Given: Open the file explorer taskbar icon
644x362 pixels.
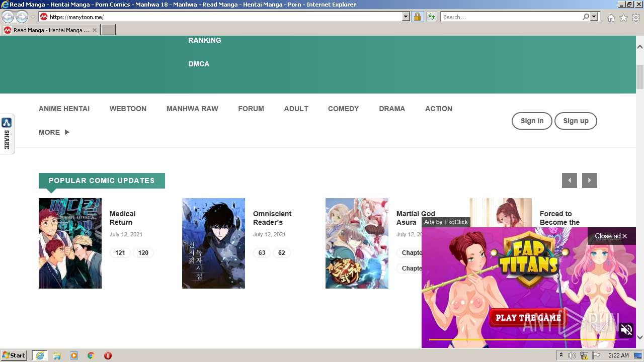Looking at the screenshot, I should tap(57, 355).
